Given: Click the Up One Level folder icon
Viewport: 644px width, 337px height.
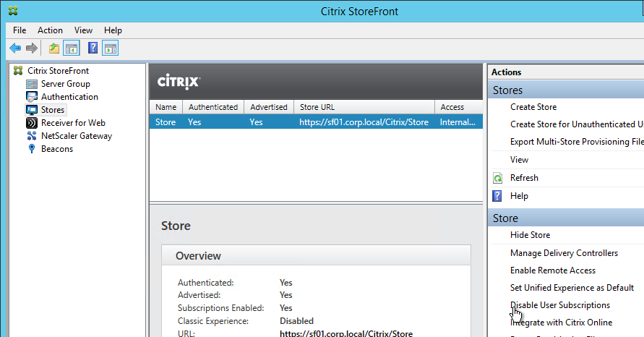Looking at the screenshot, I should click(x=53, y=48).
